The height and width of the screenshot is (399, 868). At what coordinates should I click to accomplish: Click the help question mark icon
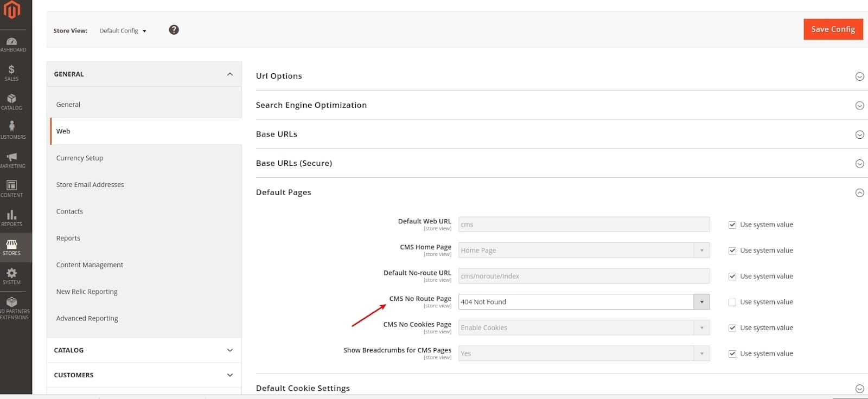pos(174,30)
